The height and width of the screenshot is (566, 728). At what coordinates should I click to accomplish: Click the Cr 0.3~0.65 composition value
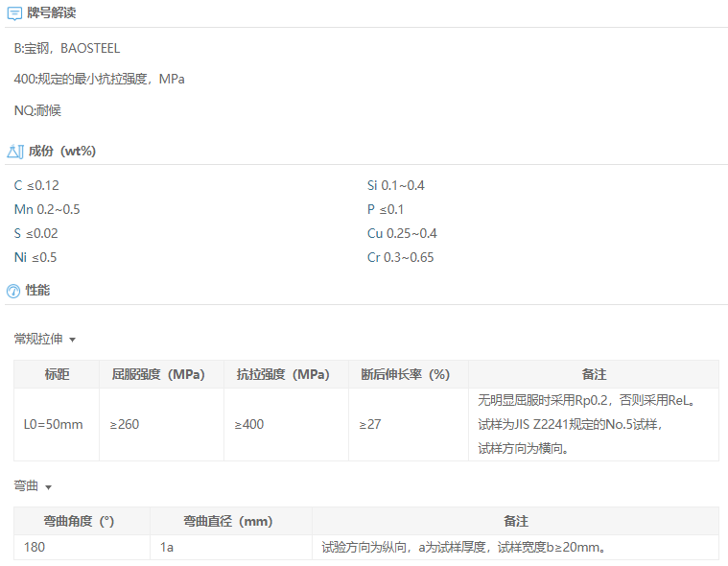[400, 258]
